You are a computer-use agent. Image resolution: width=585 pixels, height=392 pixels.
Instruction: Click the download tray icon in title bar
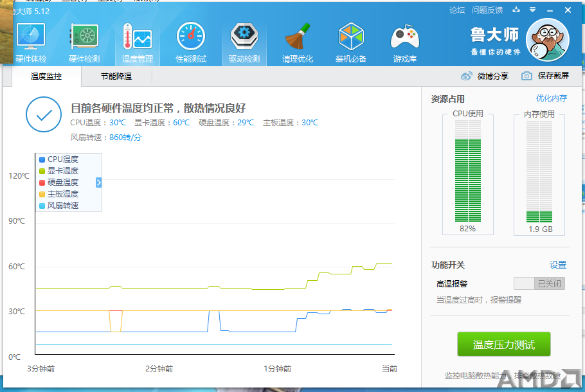point(516,10)
